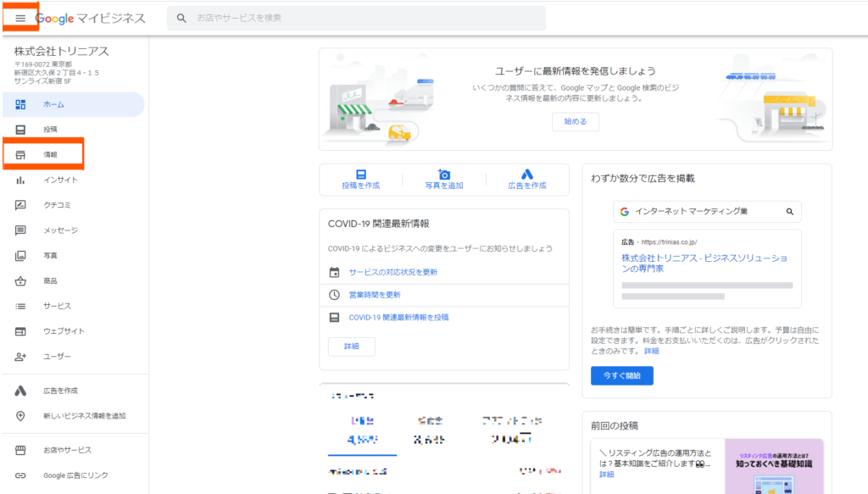Open サービスの対応状況を更新 link
Image resolution: width=868 pixels, height=494 pixels.
[x=393, y=272]
